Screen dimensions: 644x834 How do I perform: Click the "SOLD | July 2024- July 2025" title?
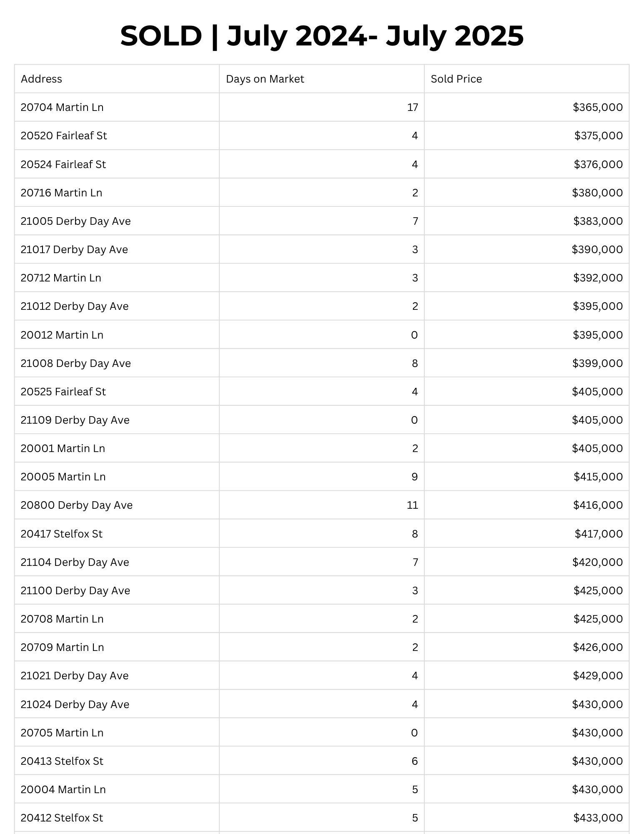pos(322,36)
